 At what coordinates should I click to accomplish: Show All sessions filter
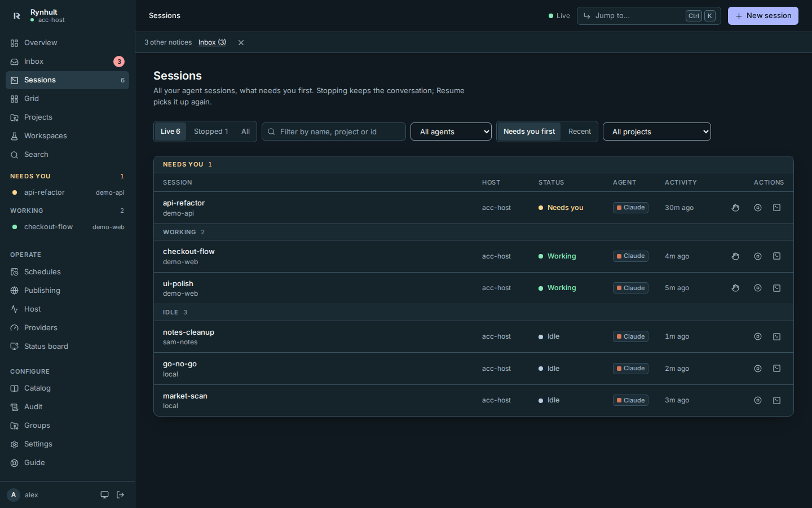pyautogui.click(x=245, y=132)
